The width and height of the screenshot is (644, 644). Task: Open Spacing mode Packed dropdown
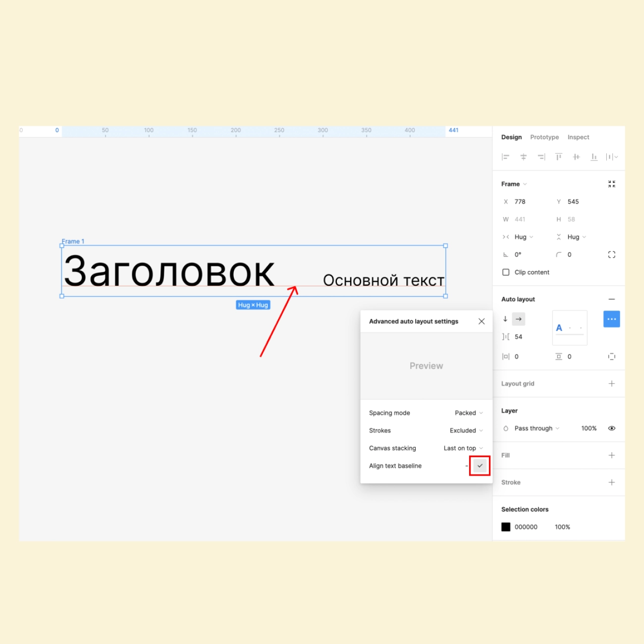click(469, 413)
